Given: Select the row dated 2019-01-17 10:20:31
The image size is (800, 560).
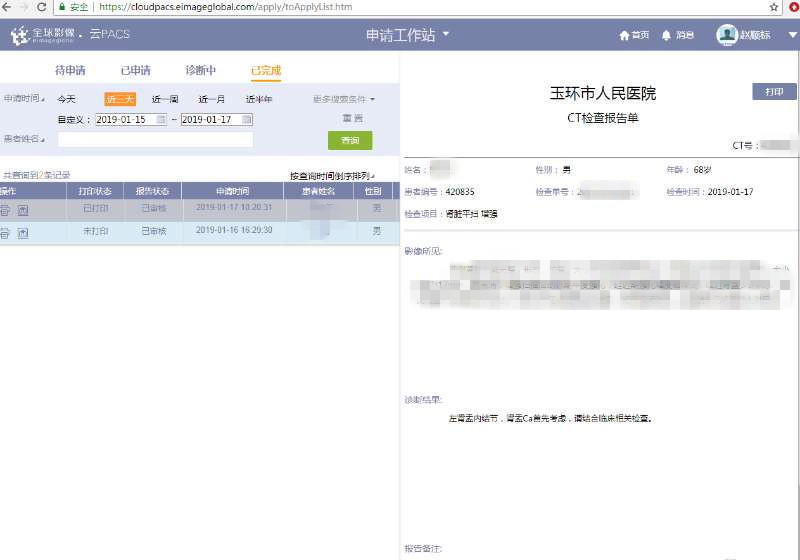Looking at the screenshot, I should pyautogui.click(x=199, y=209).
